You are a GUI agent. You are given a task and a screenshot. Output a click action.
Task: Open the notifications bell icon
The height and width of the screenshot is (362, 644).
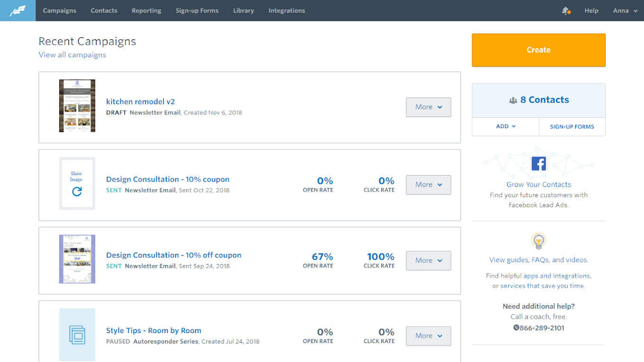[x=565, y=10]
